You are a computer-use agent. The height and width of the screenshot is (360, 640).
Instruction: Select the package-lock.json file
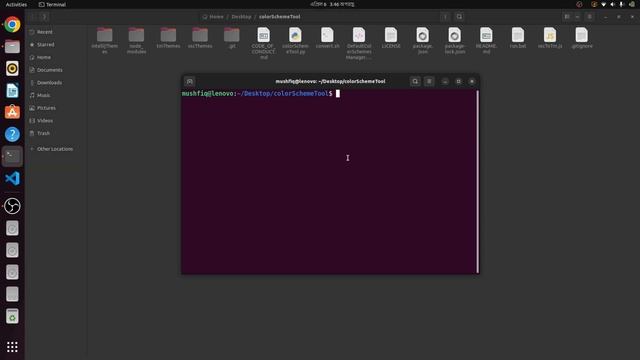454,41
